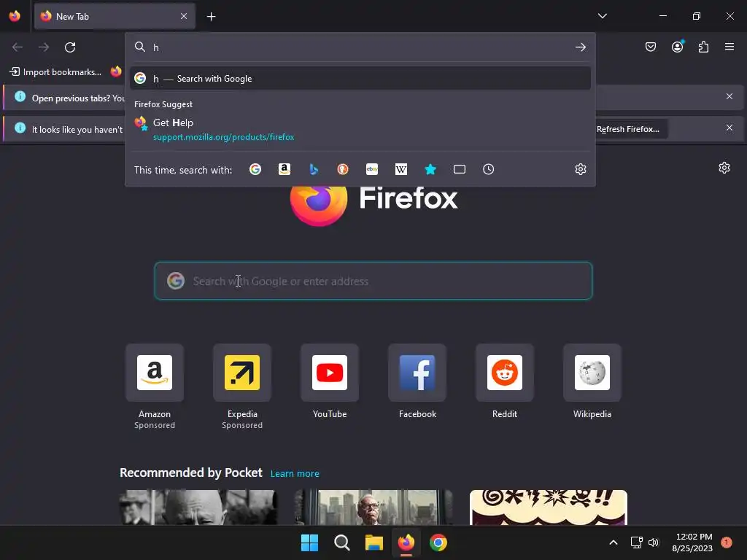Search this time with DuckDuckGo

pyautogui.click(x=343, y=169)
